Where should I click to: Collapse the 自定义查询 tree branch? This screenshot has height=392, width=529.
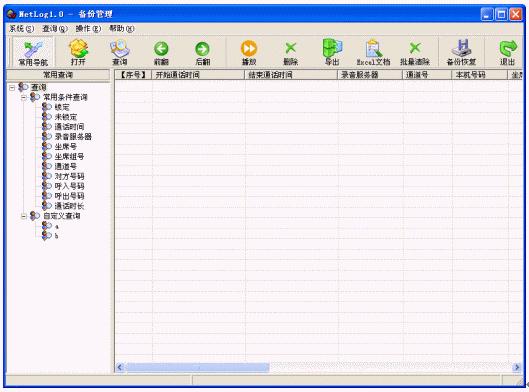24,216
